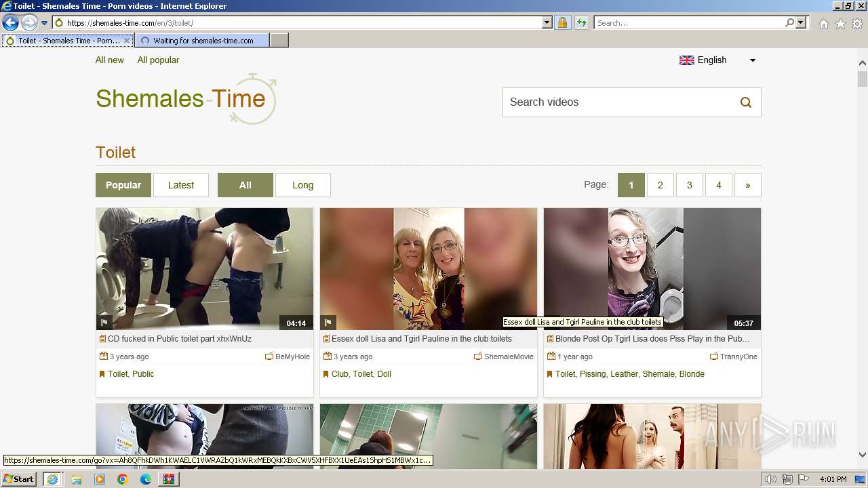This screenshot has height=488, width=868.
Task: Click the 'Public' tag link
Action: click(x=143, y=374)
